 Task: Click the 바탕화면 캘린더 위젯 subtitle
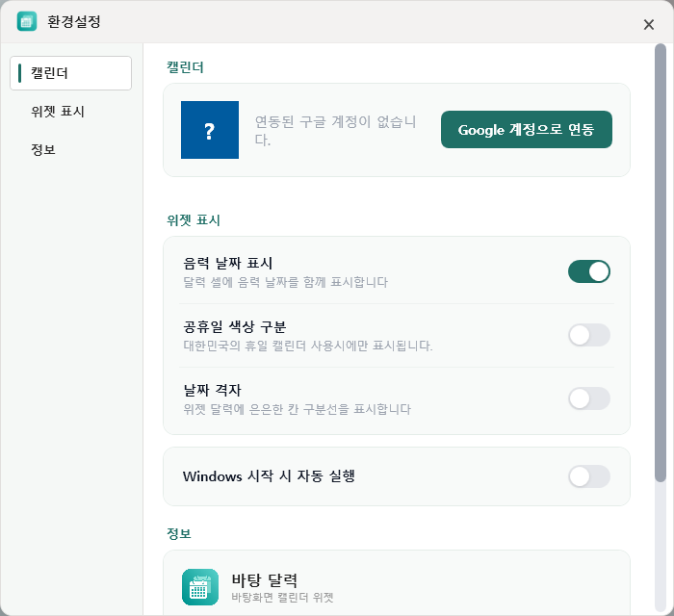[282, 598]
